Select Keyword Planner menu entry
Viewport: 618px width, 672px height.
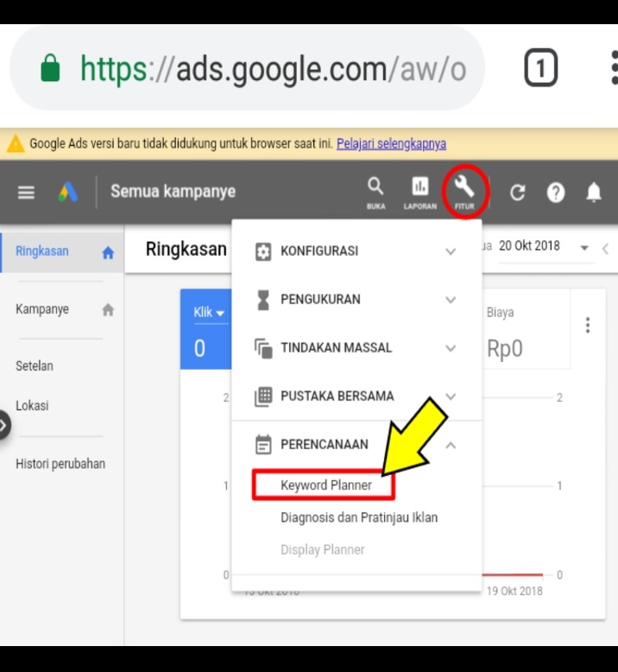[326, 485]
